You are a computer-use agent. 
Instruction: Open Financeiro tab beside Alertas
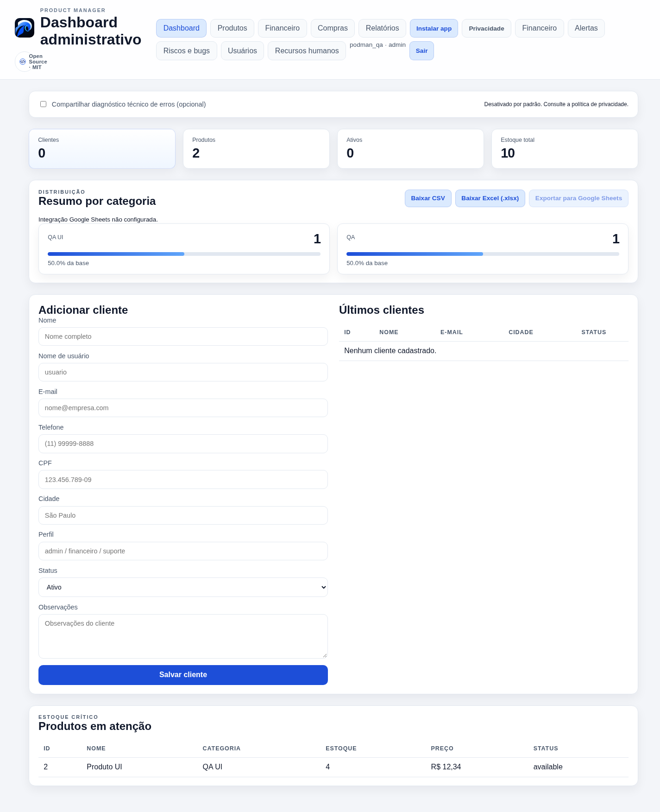(540, 28)
